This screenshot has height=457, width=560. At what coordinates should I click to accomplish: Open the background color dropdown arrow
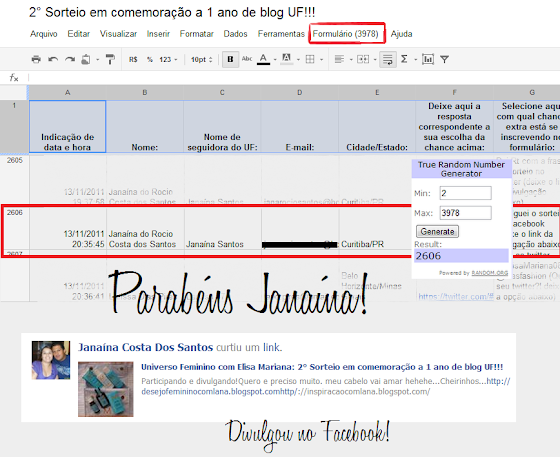click(x=298, y=60)
